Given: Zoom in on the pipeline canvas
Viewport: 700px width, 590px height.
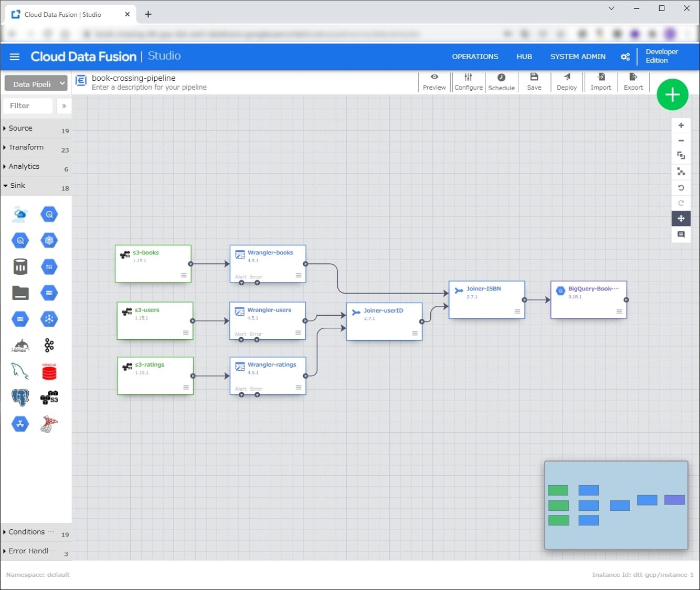Looking at the screenshot, I should pyautogui.click(x=681, y=125).
